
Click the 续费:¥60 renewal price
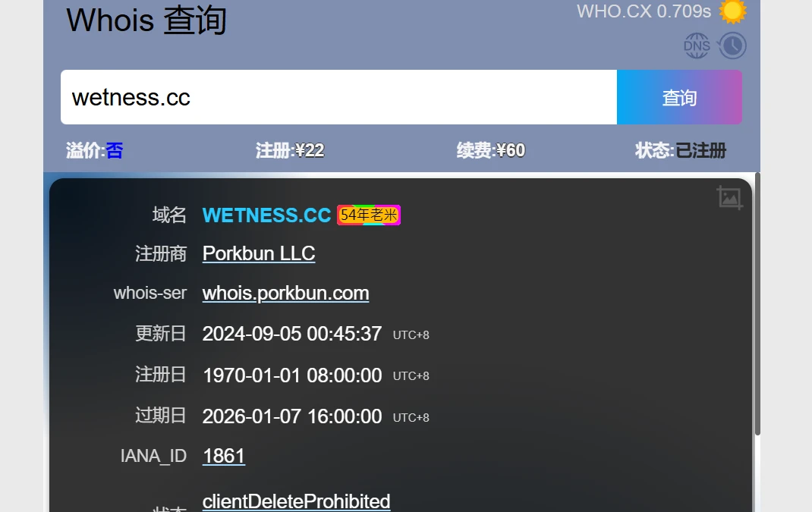coord(490,150)
